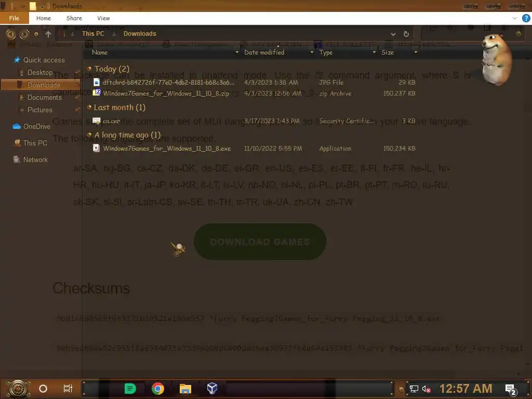Expand the title bar quick access dropdown
This screenshot has height=399, width=532.
click(x=43, y=6)
